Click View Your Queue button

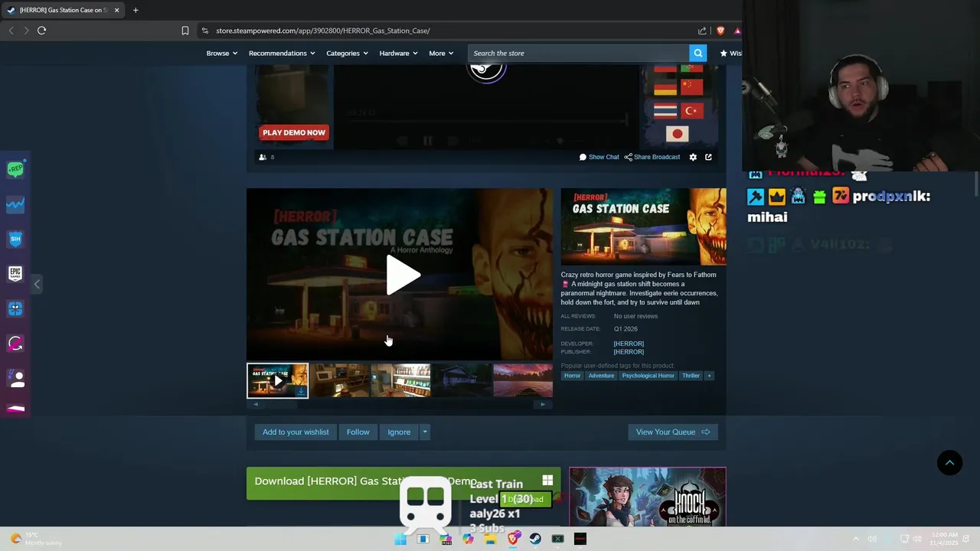[x=672, y=432]
